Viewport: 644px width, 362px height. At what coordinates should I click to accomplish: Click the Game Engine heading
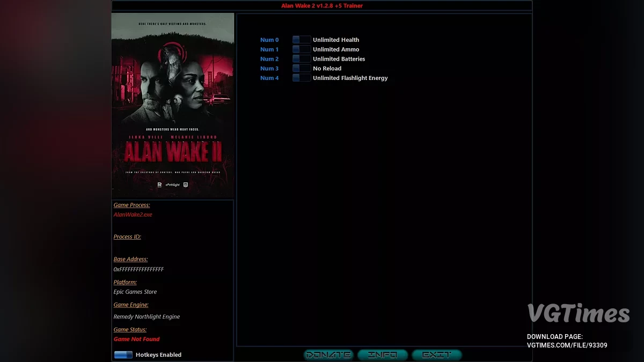pyautogui.click(x=131, y=305)
